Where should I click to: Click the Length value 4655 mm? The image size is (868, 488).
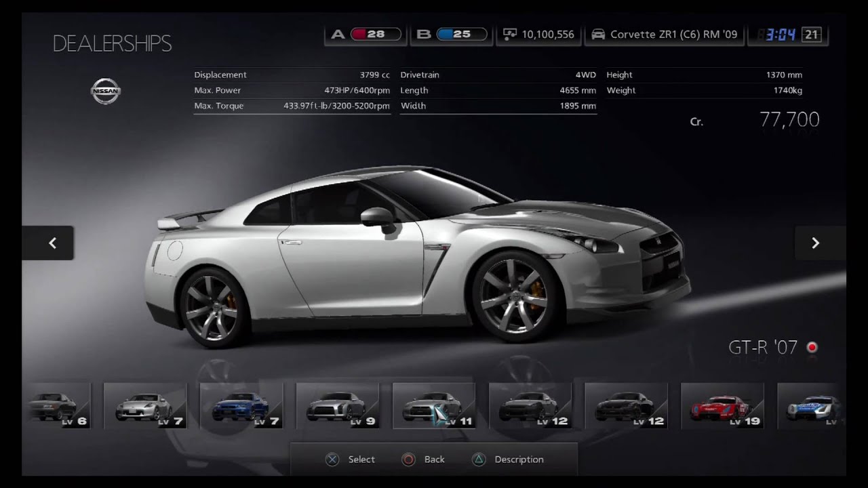578,90
